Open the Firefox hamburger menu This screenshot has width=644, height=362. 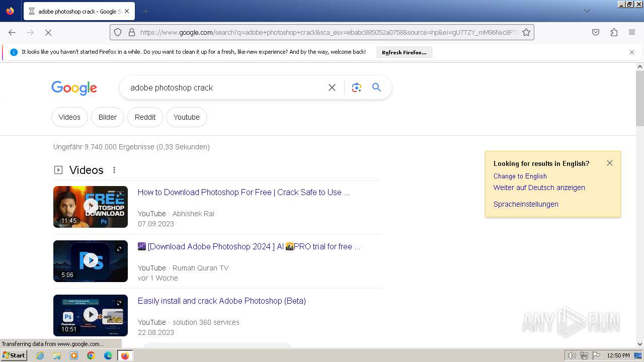[x=632, y=32]
